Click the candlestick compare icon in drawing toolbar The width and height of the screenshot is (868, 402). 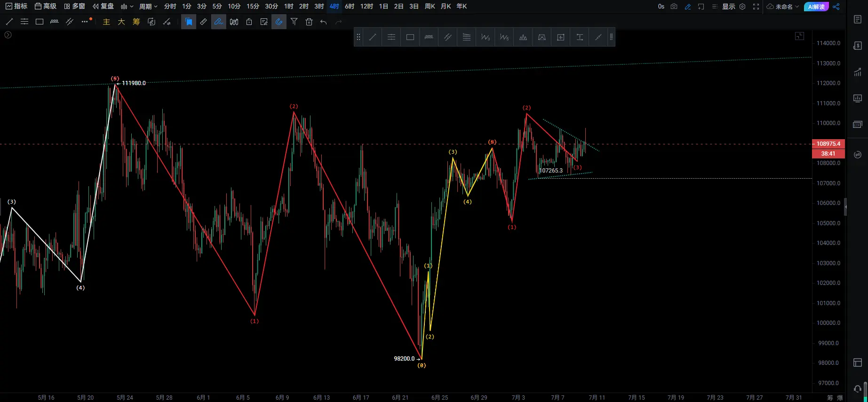pos(234,22)
